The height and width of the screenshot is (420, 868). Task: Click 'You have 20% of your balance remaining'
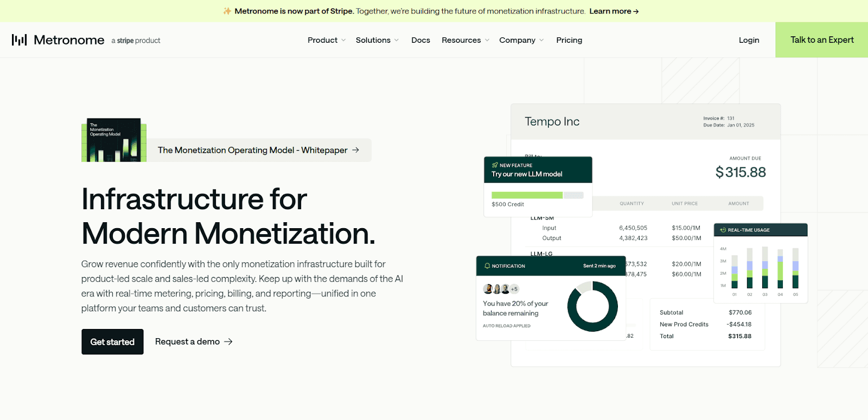pyautogui.click(x=515, y=308)
